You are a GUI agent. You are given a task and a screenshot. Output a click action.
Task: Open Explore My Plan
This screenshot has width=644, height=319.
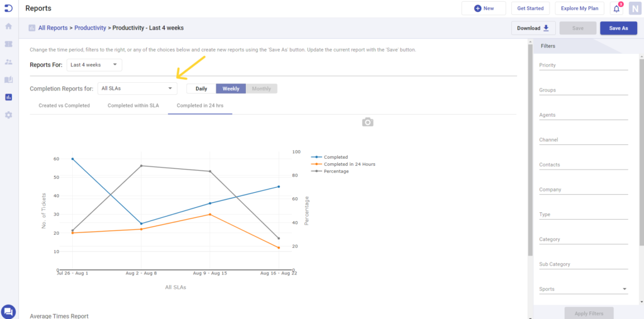coord(579,8)
